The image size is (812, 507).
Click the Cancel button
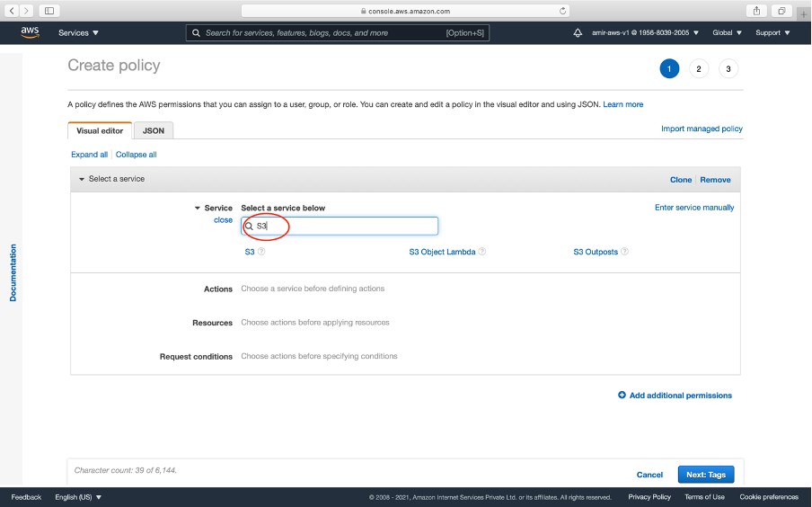click(x=649, y=475)
